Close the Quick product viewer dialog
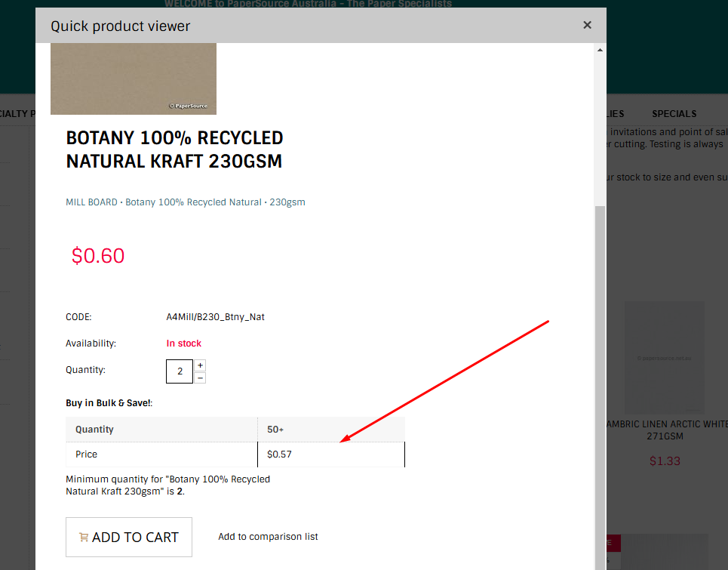 [x=587, y=25]
